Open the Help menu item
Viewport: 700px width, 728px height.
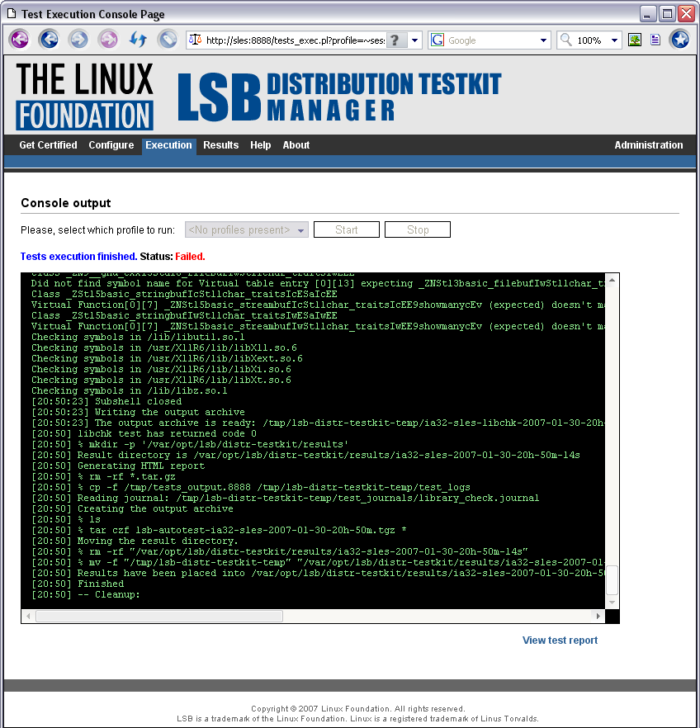[x=260, y=145]
